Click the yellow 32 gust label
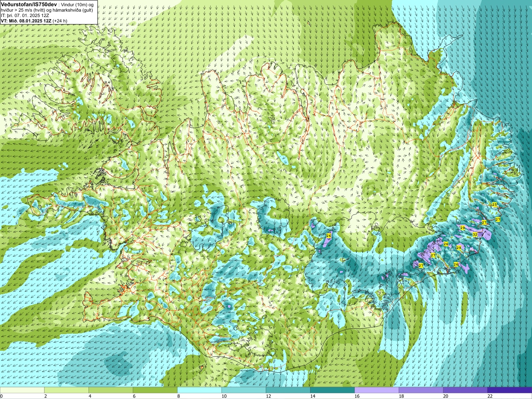 pyautogui.click(x=475, y=234)
